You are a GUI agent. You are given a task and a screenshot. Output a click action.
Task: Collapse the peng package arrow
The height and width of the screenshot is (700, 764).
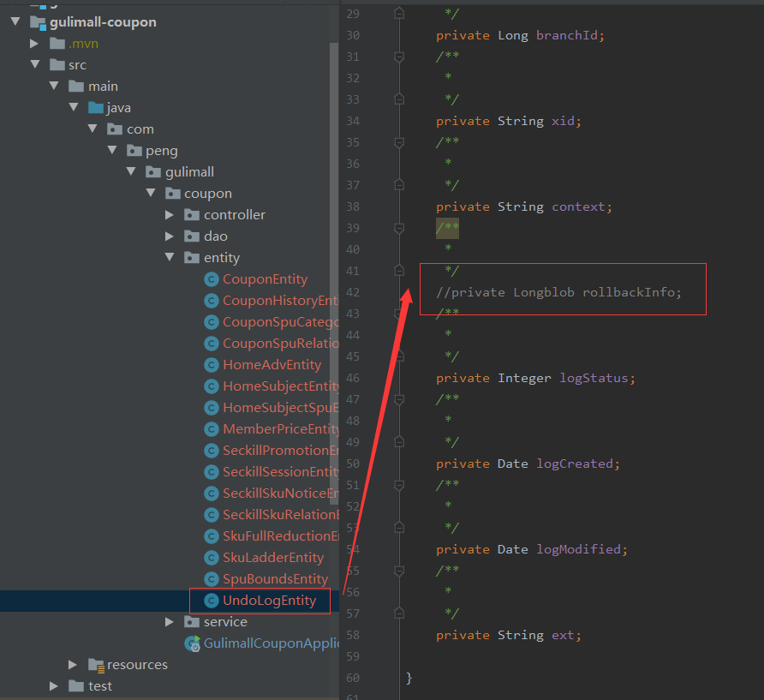tap(112, 150)
